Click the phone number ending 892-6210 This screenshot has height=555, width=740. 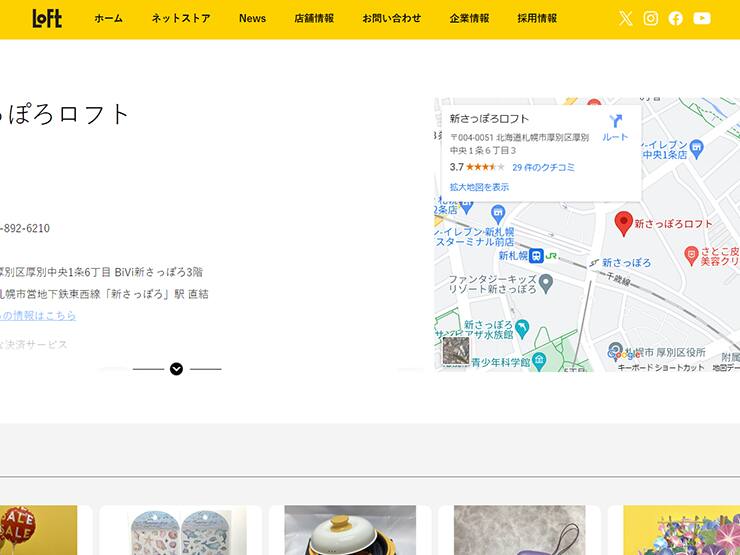(25, 228)
